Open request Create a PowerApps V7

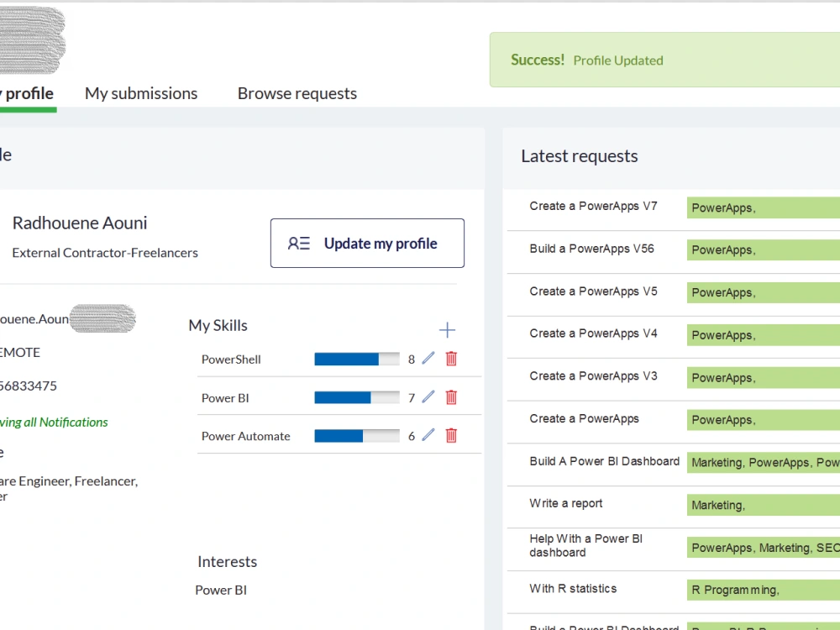click(593, 207)
